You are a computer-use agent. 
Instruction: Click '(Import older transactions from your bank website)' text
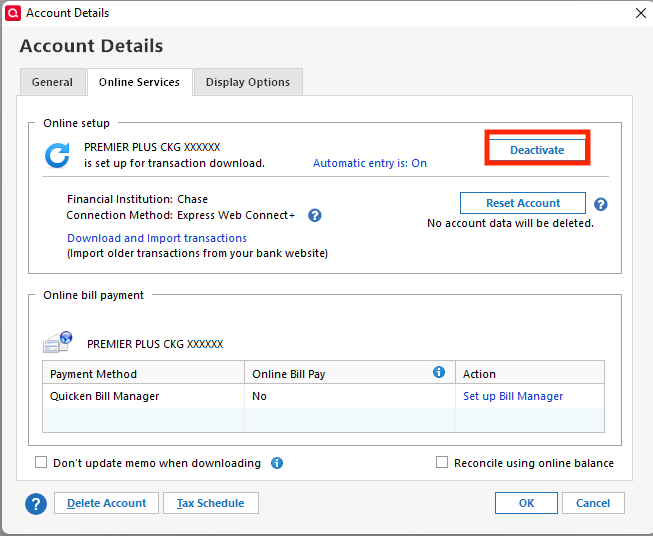tap(197, 254)
